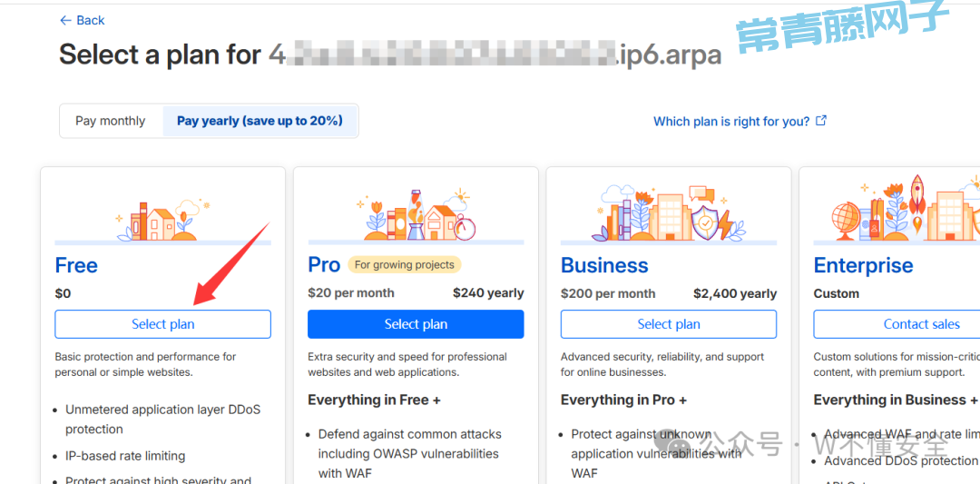980x484 pixels.
Task: Click the Free plan heading
Action: pos(76,265)
